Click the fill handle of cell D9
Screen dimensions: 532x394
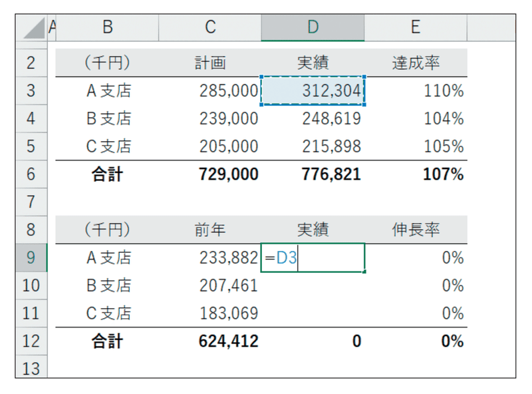click(x=364, y=272)
